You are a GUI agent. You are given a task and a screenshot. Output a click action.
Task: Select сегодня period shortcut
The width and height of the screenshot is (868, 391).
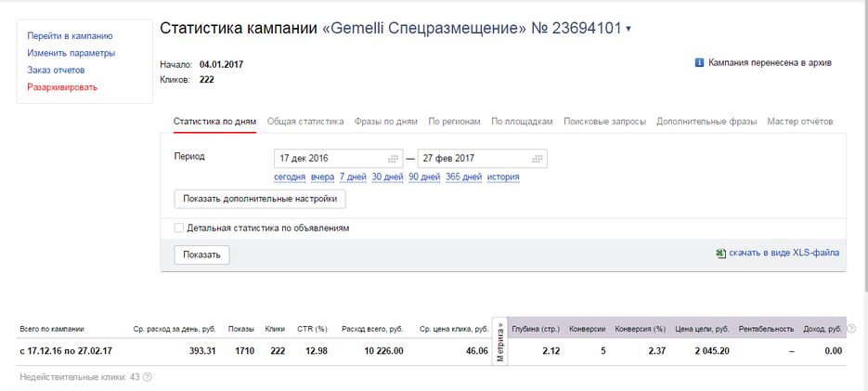290,177
